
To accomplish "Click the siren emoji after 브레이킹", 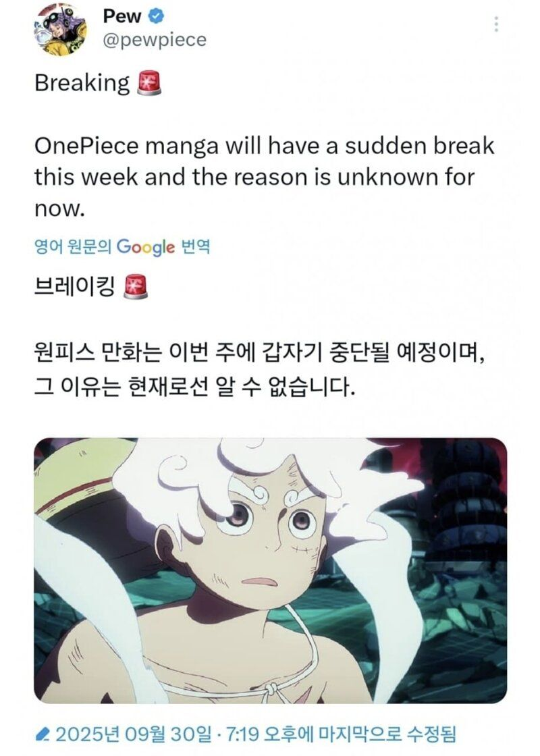I will click(136, 287).
